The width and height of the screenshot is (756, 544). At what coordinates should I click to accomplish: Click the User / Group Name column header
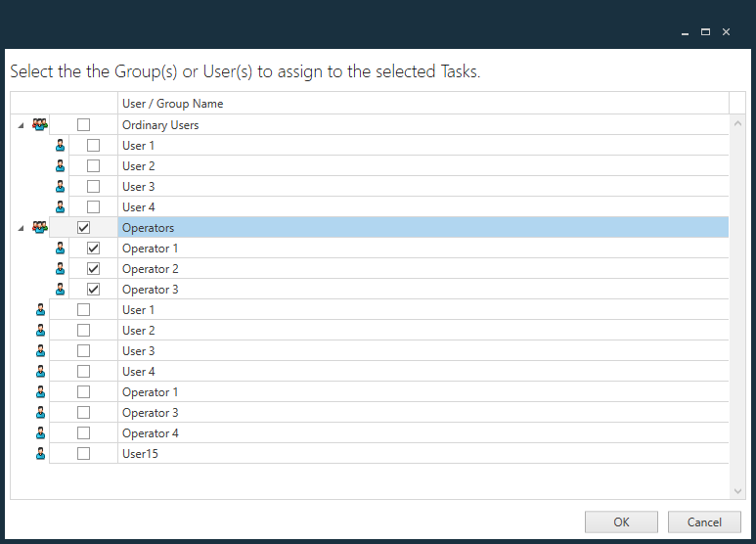click(172, 104)
